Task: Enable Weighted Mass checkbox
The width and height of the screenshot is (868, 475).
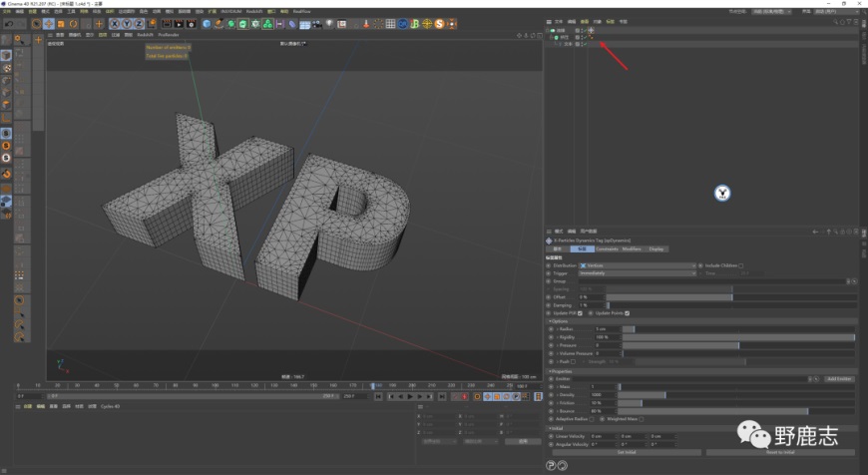Action: click(x=642, y=419)
